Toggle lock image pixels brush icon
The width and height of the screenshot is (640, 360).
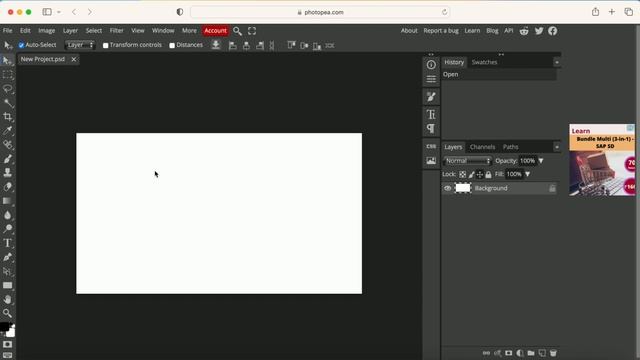pyautogui.click(x=471, y=175)
